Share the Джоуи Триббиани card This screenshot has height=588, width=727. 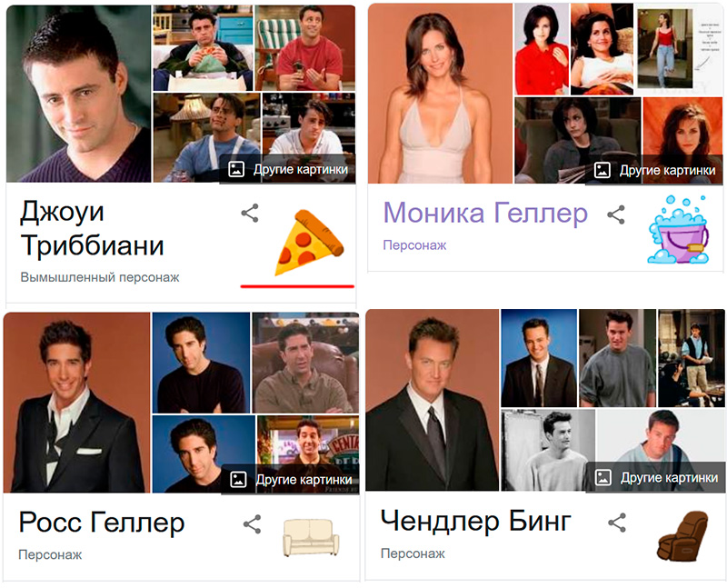pos(250,213)
